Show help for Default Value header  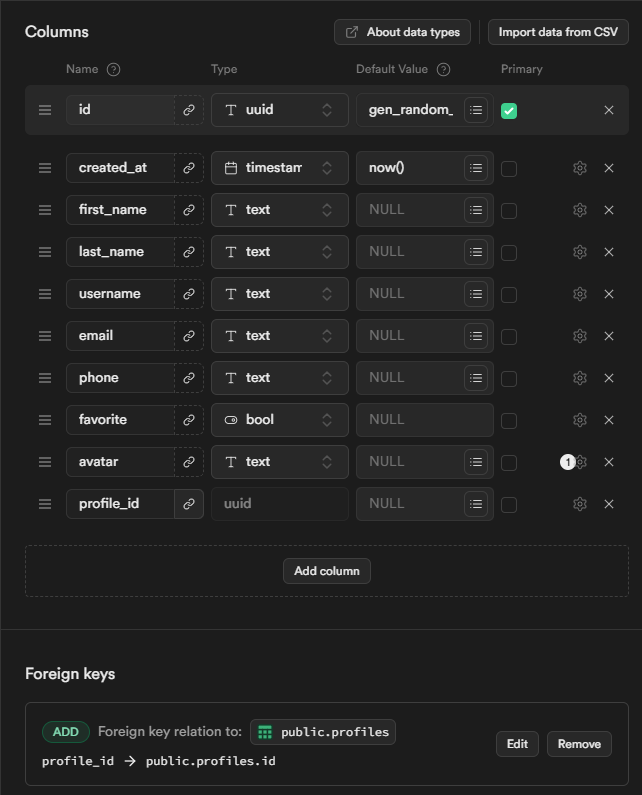click(443, 69)
